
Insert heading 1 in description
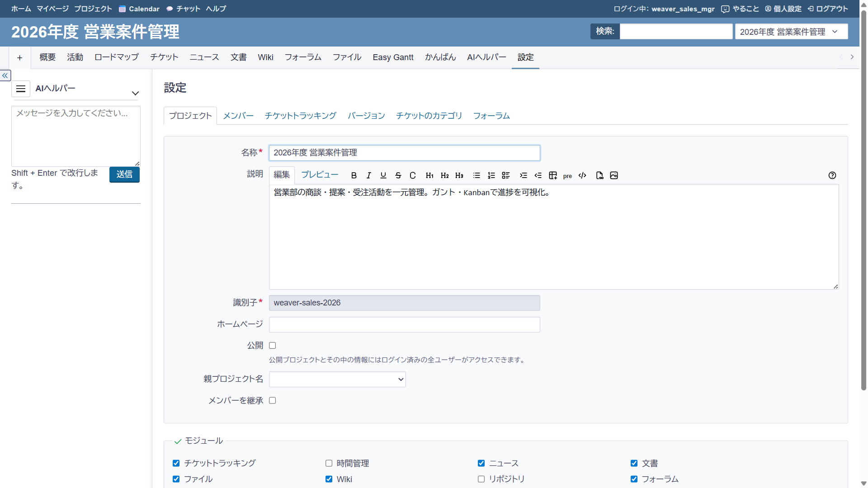(x=429, y=175)
